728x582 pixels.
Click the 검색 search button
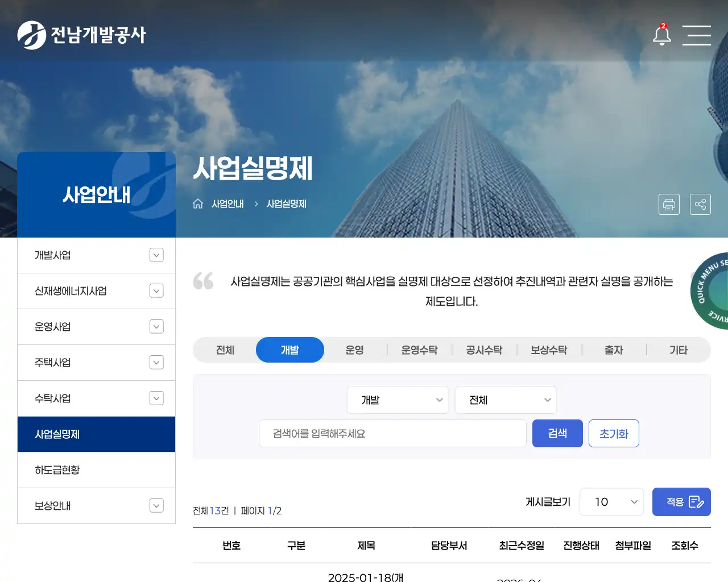point(557,434)
